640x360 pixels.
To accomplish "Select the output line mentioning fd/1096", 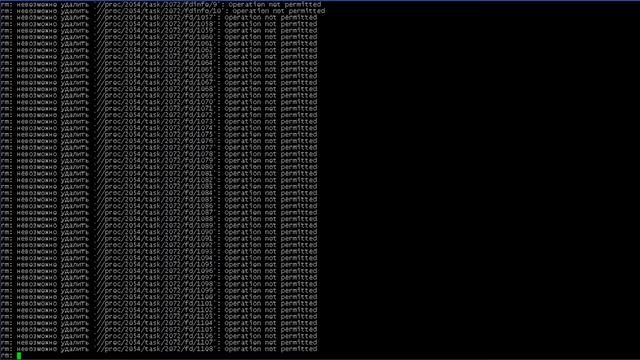I will (158, 271).
